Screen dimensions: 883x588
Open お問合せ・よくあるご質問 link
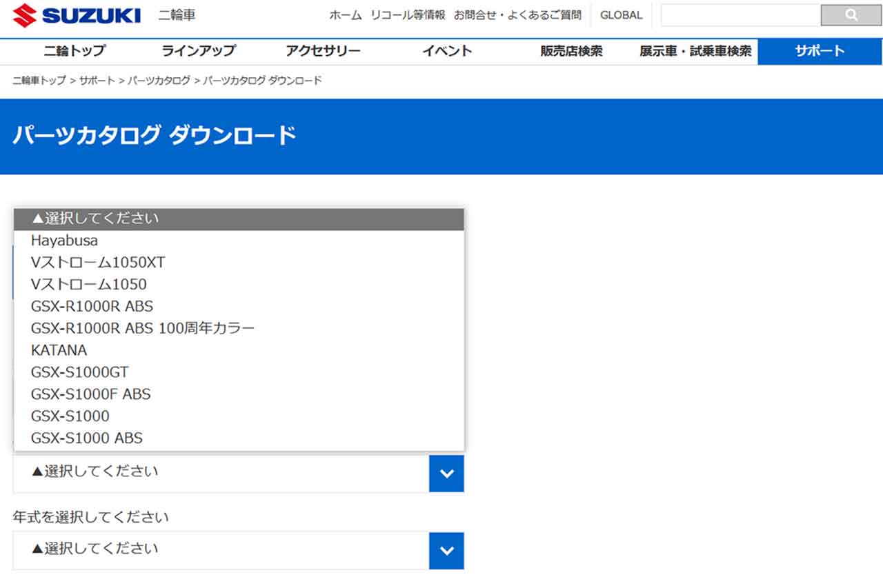pos(517,14)
